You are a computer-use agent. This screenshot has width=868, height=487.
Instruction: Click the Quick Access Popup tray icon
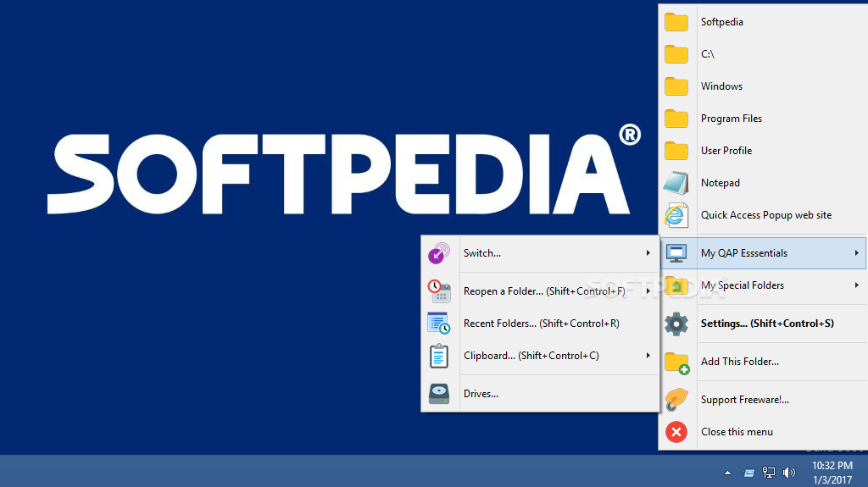click(749, 473)
